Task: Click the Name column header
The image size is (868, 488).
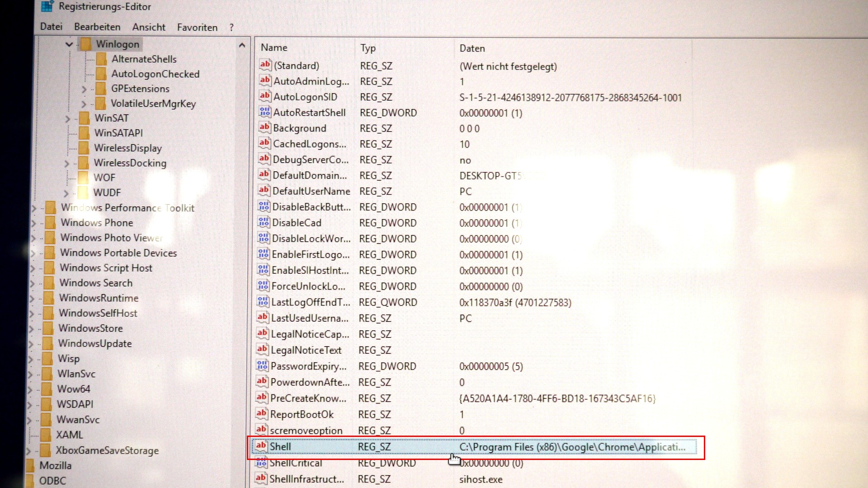Action: (x=274, y=47)
